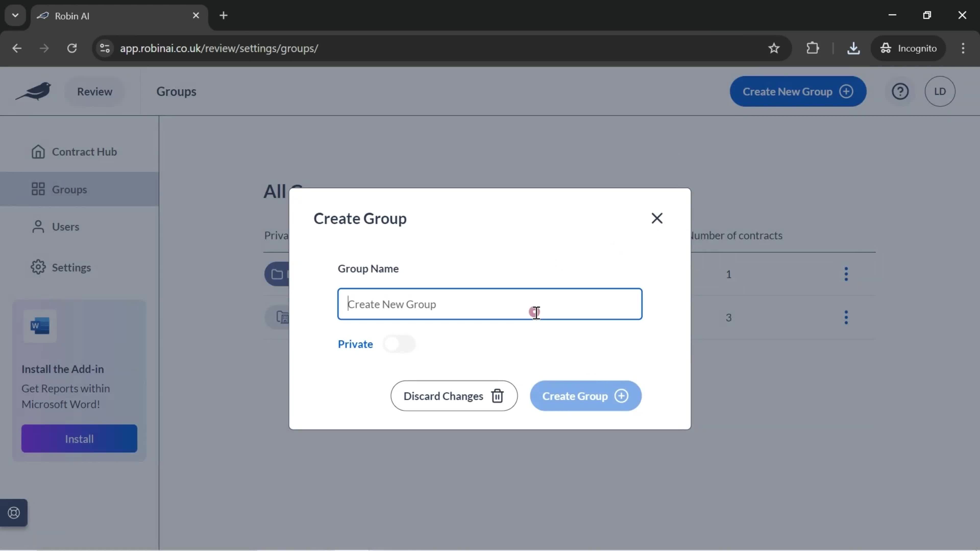The width and height of the screenshot is (980, 551).
Task: Click the Install Add-in button
Action: 79,438
